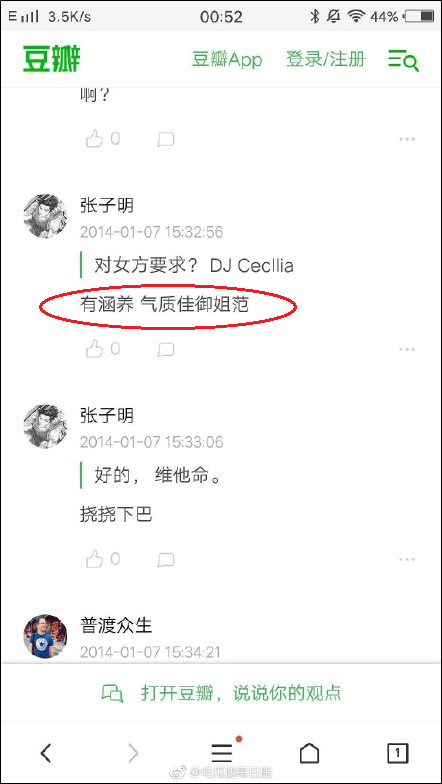Reply to 张子明's 御姐范 comment
Viewport: 442px width, 784px height.
[x=166, y=350]
